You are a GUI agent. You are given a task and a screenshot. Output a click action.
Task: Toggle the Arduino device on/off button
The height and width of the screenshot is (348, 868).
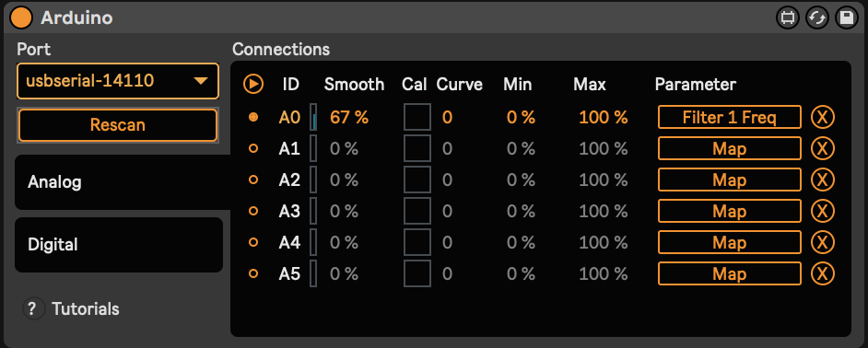point(21,17)
